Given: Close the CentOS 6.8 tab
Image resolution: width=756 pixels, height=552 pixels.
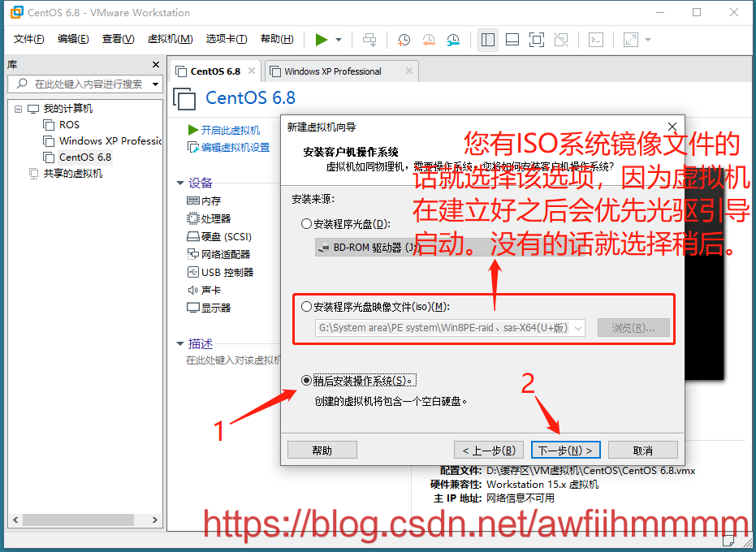Looking at the screenshot, I should [252, 71].
